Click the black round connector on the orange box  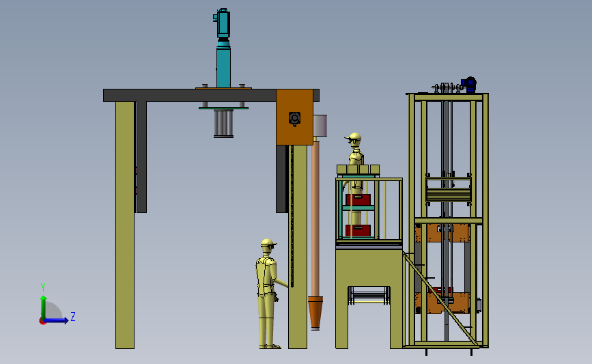(294, 118)
